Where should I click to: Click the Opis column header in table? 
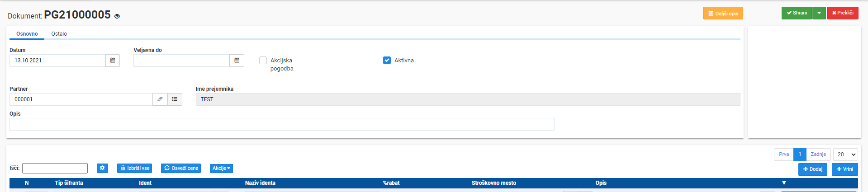(601, 183)
